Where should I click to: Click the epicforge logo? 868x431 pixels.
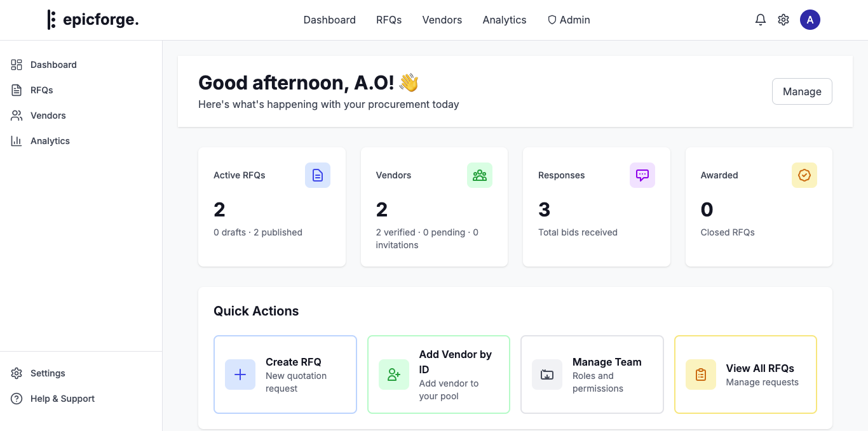coord(93,20)
